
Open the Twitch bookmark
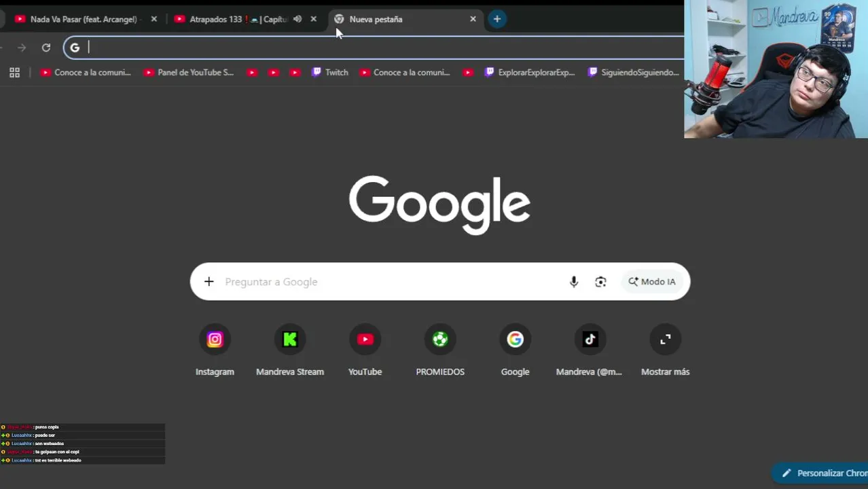coord(330,73)
